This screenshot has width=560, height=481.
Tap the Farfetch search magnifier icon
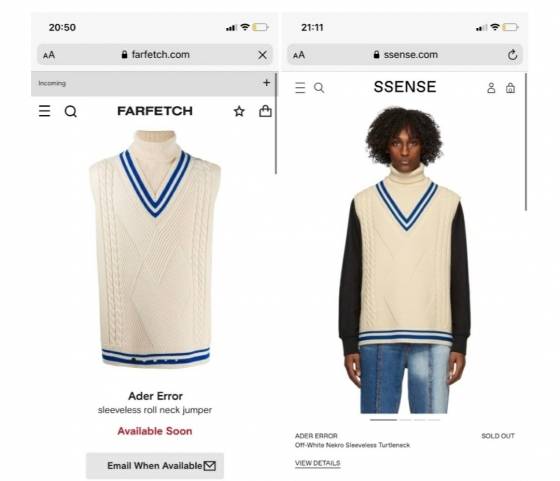(70, 111)
